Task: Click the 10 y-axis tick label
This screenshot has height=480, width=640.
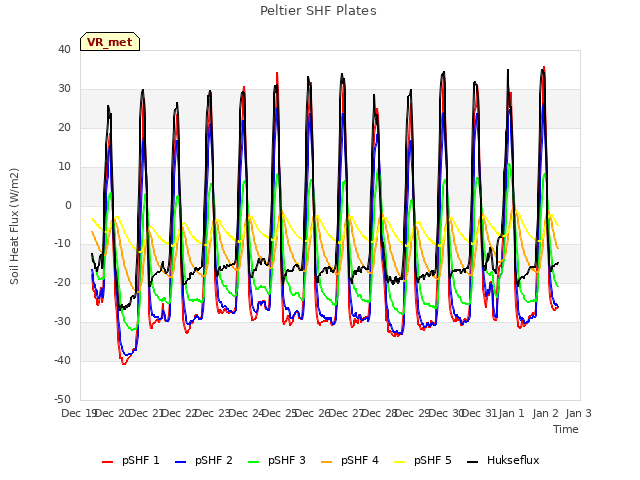Action: pos(64,167)
